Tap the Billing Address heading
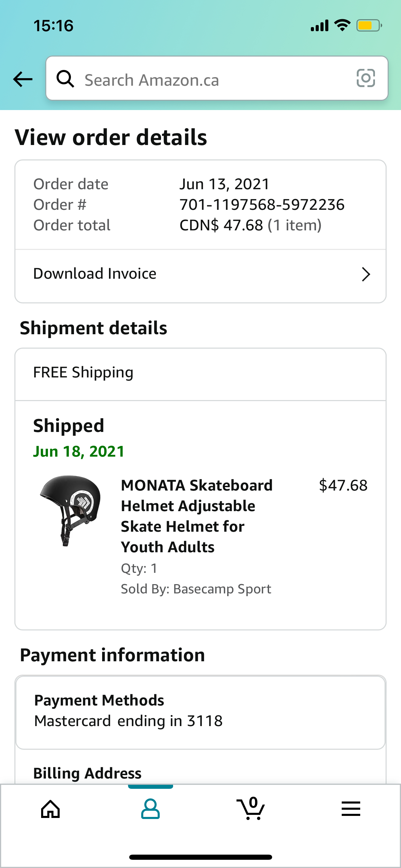The width and height of the screenshot is (401, 868). pyautogui.click(x=87, y=773)
